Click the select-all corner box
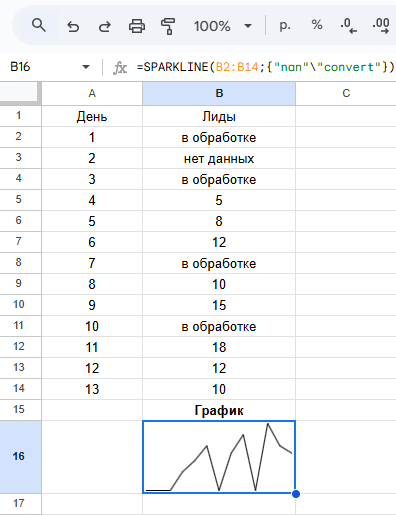 [20, 92]
